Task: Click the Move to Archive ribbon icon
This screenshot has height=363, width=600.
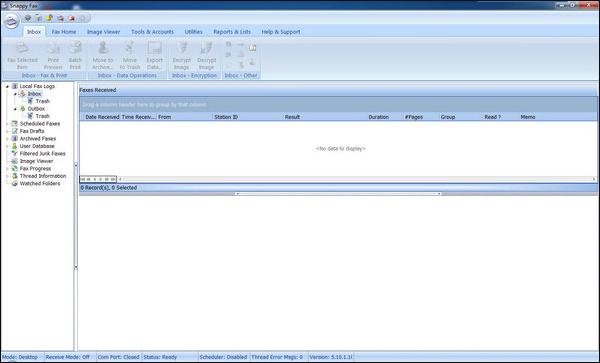Action: tap(103, 48)
